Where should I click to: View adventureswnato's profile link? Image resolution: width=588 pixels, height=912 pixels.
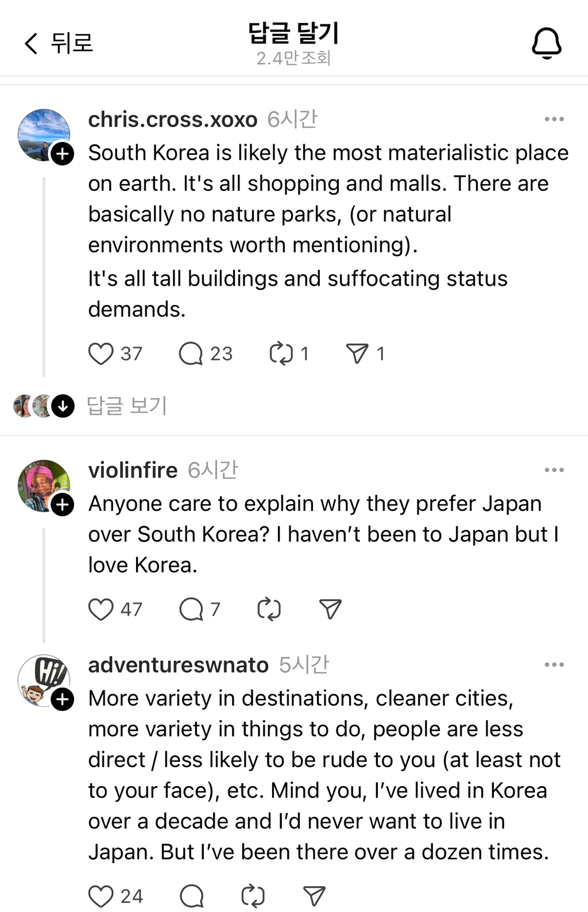coord(178,664)
